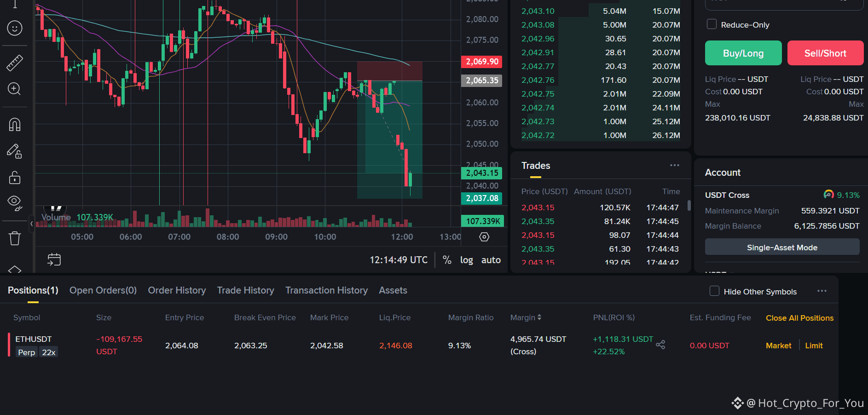Open chart settings gear near time axis

tap(484, 237)
